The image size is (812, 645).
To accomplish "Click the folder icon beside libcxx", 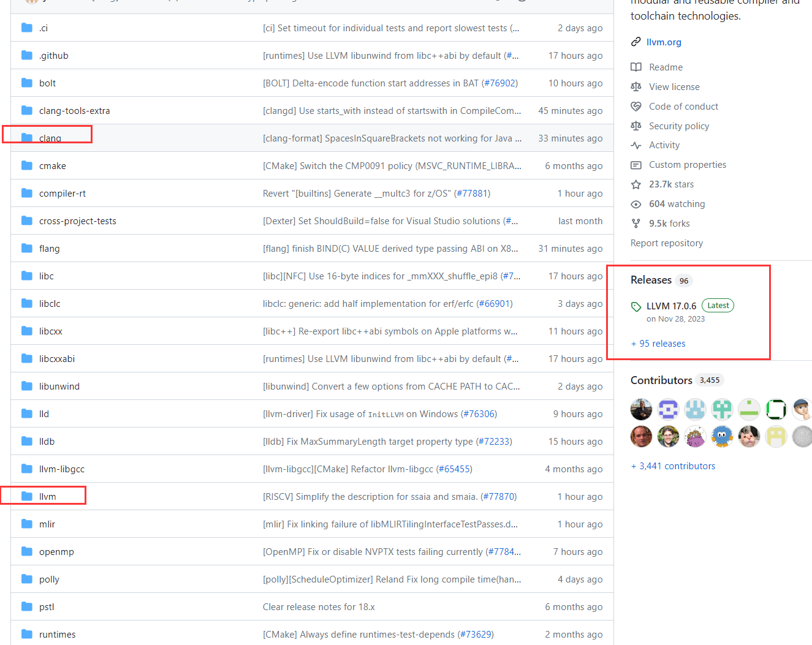I will pos(27,331).
